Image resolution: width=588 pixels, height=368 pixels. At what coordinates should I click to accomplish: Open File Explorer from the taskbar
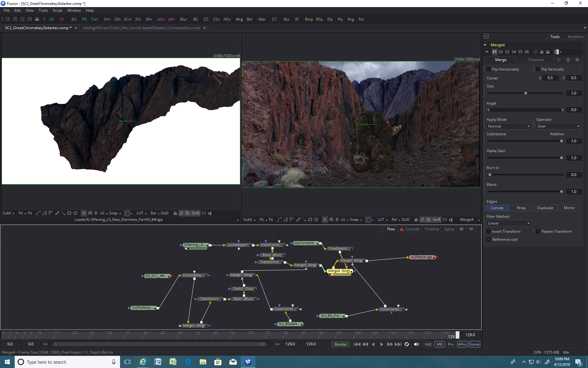tap(203, 362)
